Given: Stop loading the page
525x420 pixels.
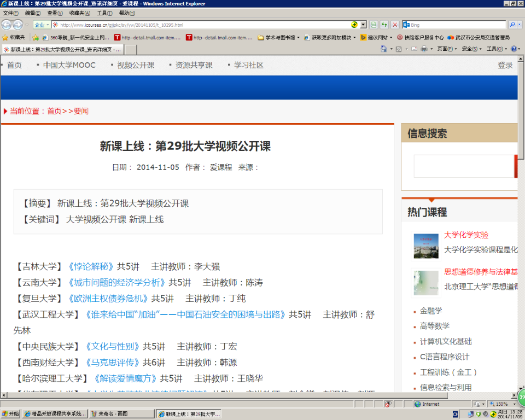Looking at the screenshot, I should click(x=394, y=24).
